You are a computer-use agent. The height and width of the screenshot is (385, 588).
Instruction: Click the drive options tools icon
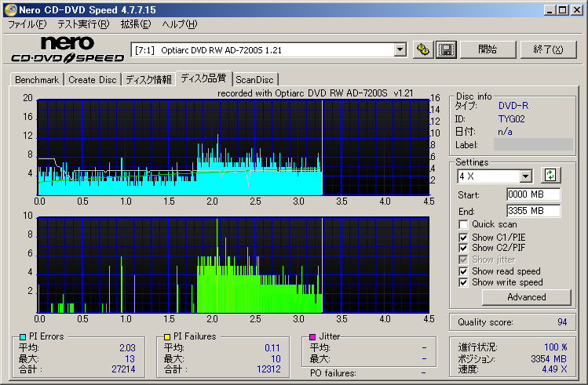pos(423,49)
